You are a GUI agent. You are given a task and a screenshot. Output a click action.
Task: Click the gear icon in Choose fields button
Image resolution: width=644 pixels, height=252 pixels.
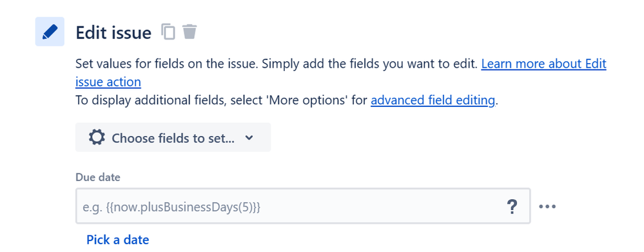point(97,137)
